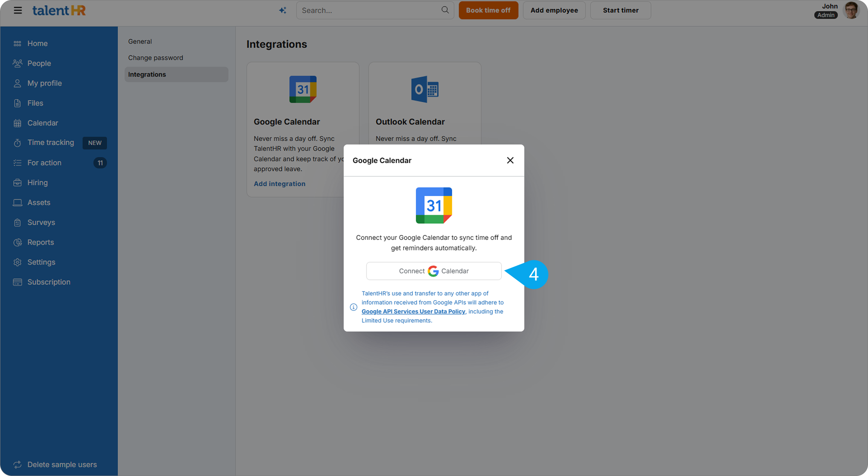
Task: Click the Home sidebar icon
Action: pos(17,43)
